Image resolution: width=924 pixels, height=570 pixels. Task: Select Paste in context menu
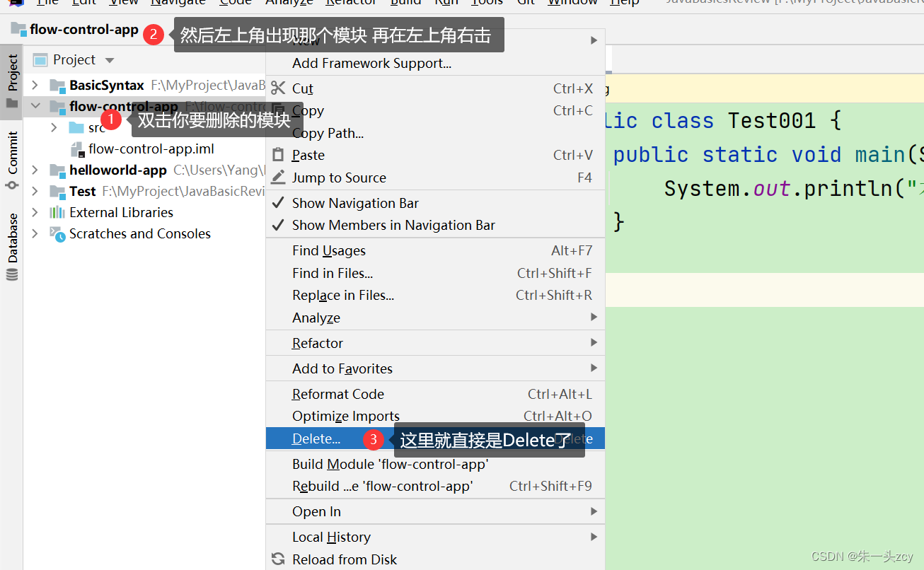pos(435,155)
